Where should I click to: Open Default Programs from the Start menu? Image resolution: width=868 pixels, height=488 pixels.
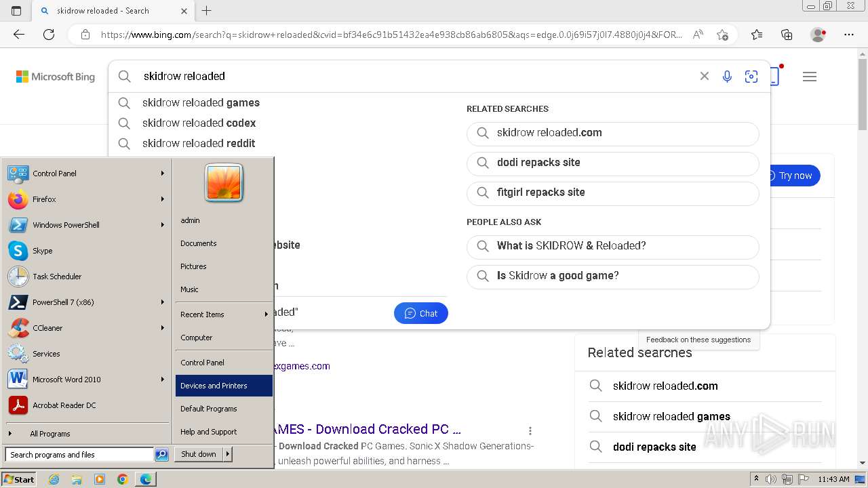pyautogui.click(x=224, y=409)
